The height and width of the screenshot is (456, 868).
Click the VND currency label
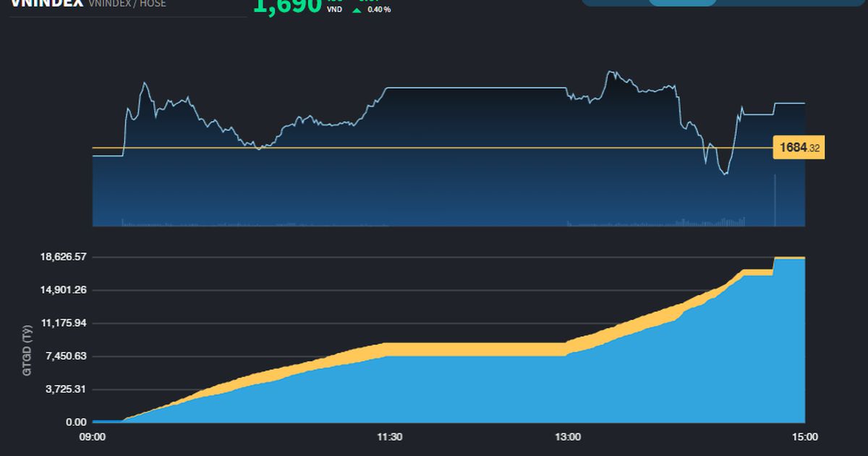[x=333, y=9]
